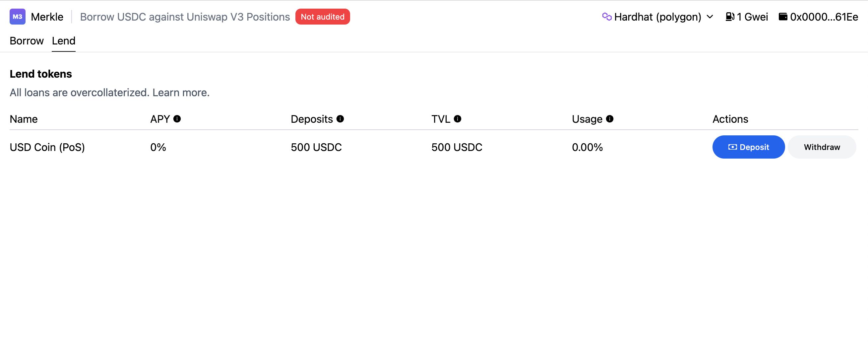Click the wallet icon beside address

point(783,17)
